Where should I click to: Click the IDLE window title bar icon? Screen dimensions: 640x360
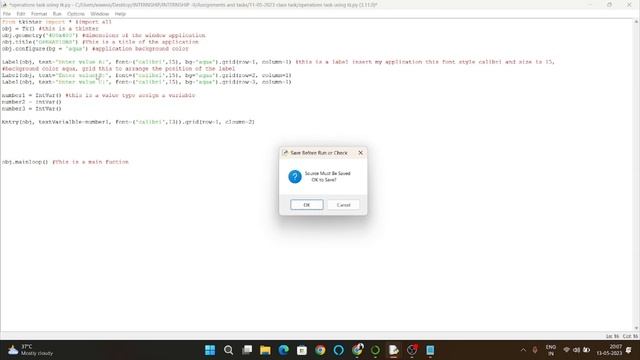point(4,5)
